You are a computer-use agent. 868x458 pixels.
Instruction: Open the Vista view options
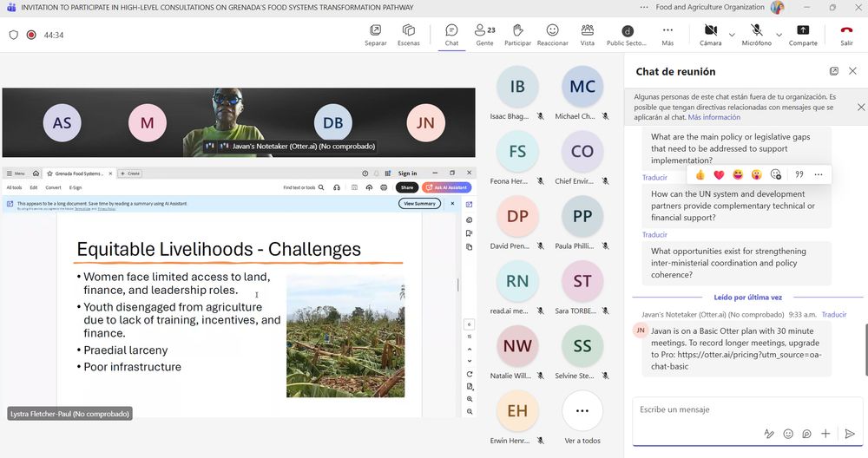point(588,35)
